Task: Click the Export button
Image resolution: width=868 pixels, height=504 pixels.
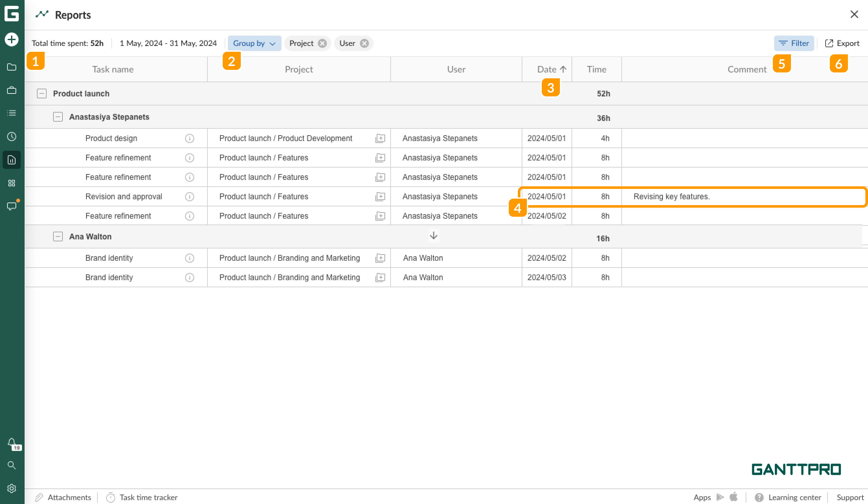Action: [842, 43]
